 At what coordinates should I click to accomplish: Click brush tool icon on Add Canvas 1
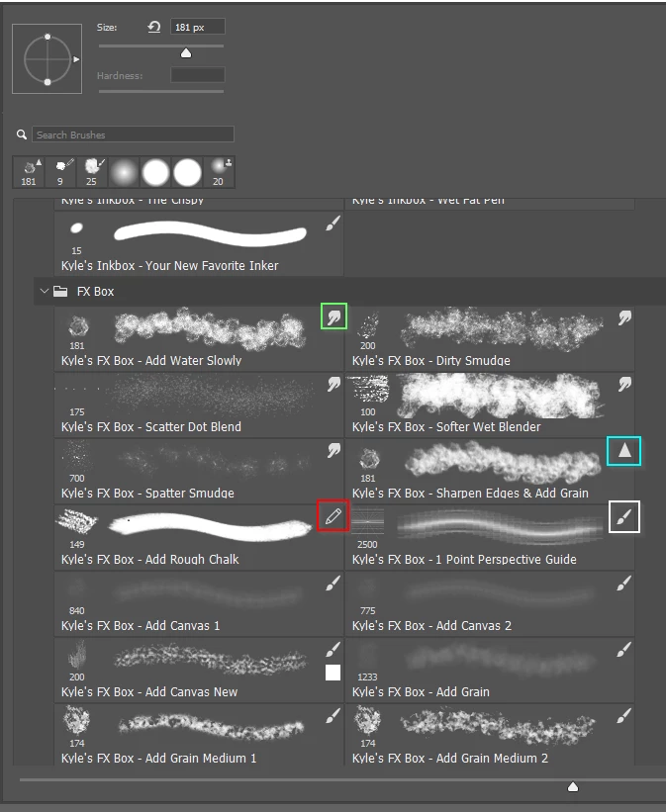click(333, 584)
